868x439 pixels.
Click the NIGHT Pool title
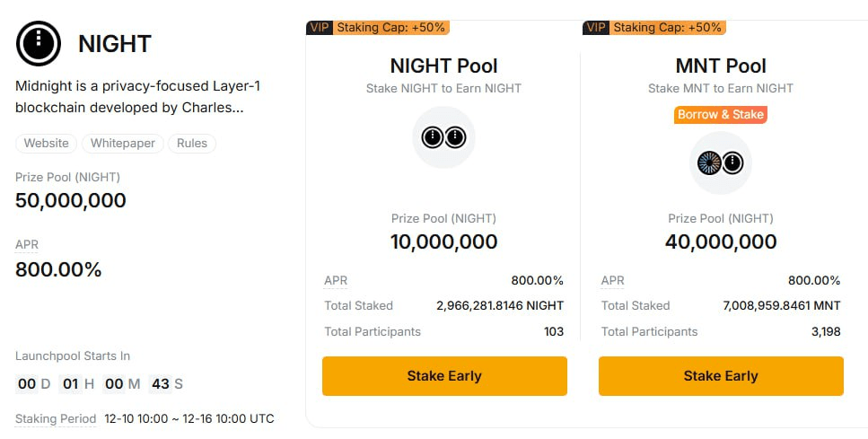point(443,66)
